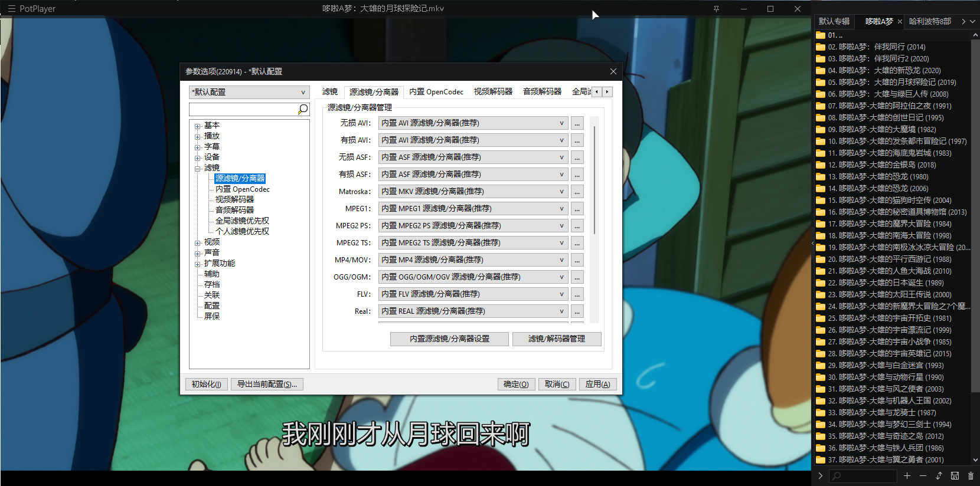This screenshot has height=486, width=980.
Task: Click 滤镜/解码器管理 button
Action: (x=557, y=339)
